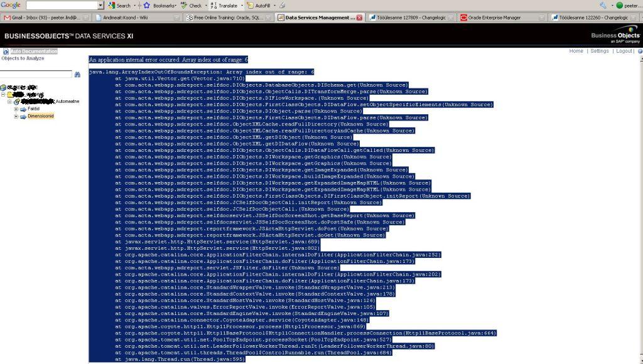This screenshot has height=364, width=643.
Task: Click the java.lang.Thread.run stack line
Action: [x=180, y=359]
